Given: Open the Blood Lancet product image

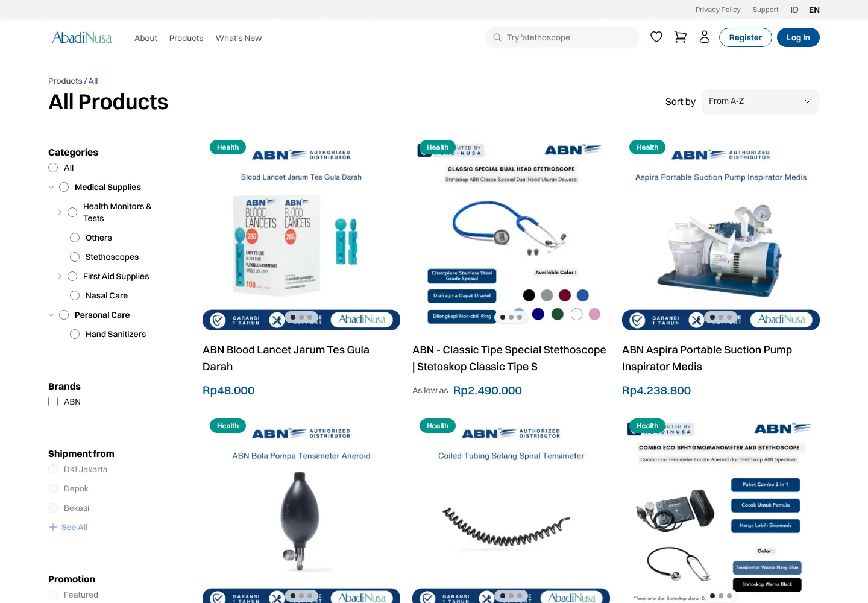Looking at the screenshot, I should 301,232.
